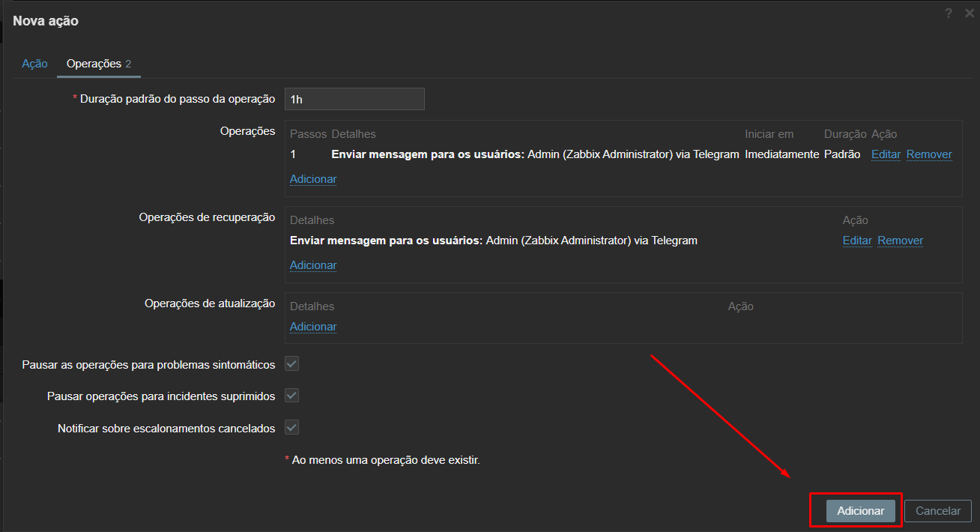
Task: Toggle pause operations for symptomatic problems
Action: (292, 364)
